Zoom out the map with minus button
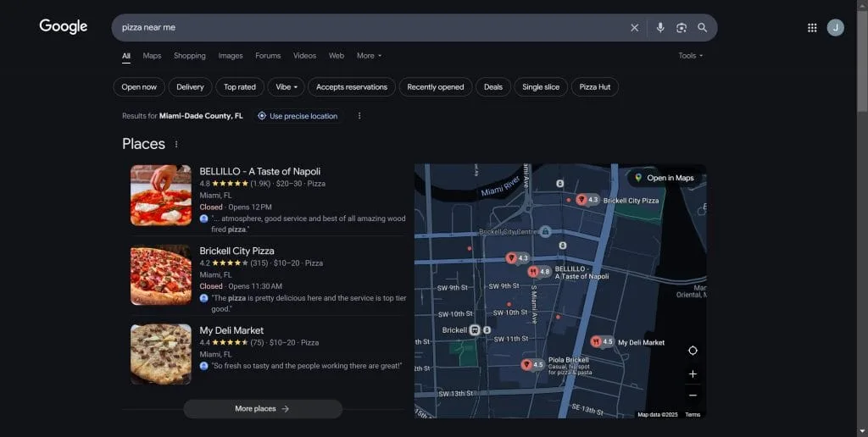The height and width of the screenshot is (437, 868). click(693, 395)
